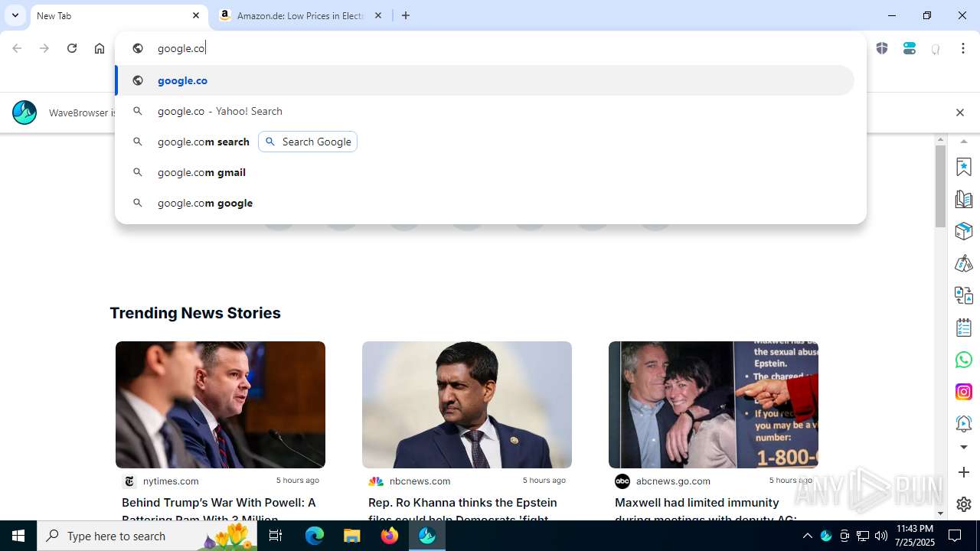Viewport: 980px width, 551px height.
Task: Expand sidebar with the down caret
Action: pos(964,447)
